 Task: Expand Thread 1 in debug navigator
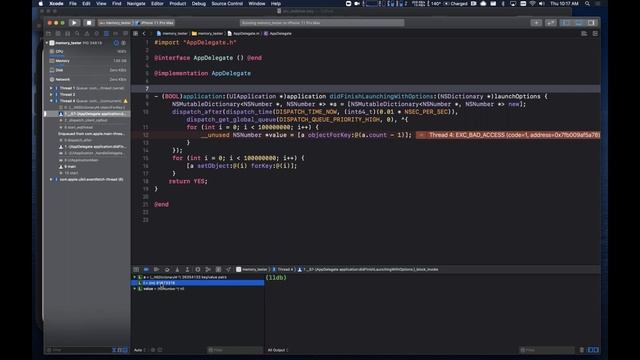pos(51,88)
